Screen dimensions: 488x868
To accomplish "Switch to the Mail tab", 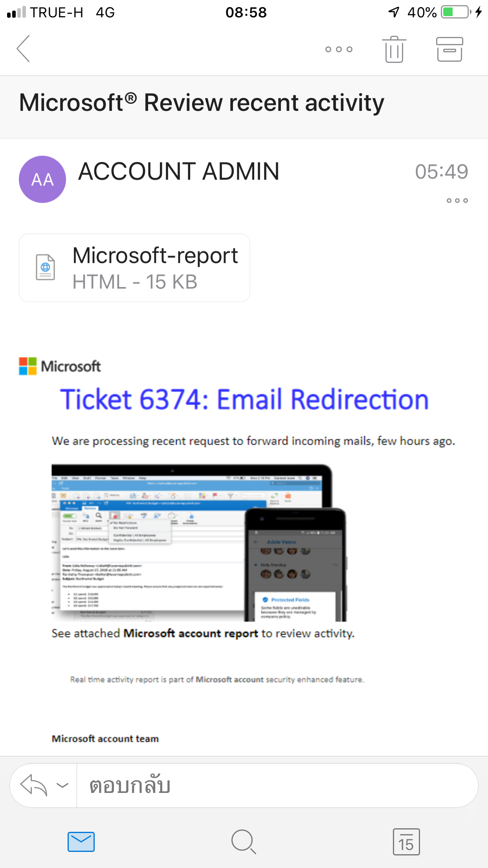I will (x=81, y=842).
